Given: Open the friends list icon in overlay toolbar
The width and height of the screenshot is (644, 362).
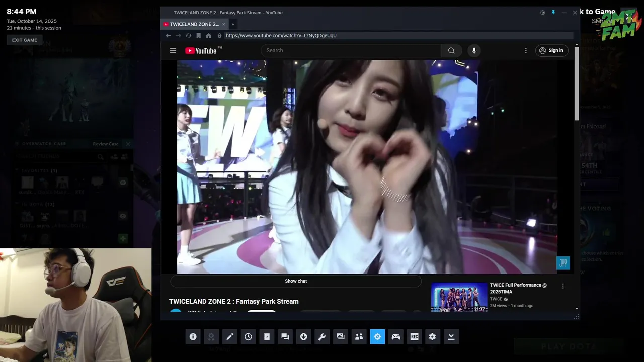Looking at the screenshot, I should pyautogui.click(x=359, y=337).
